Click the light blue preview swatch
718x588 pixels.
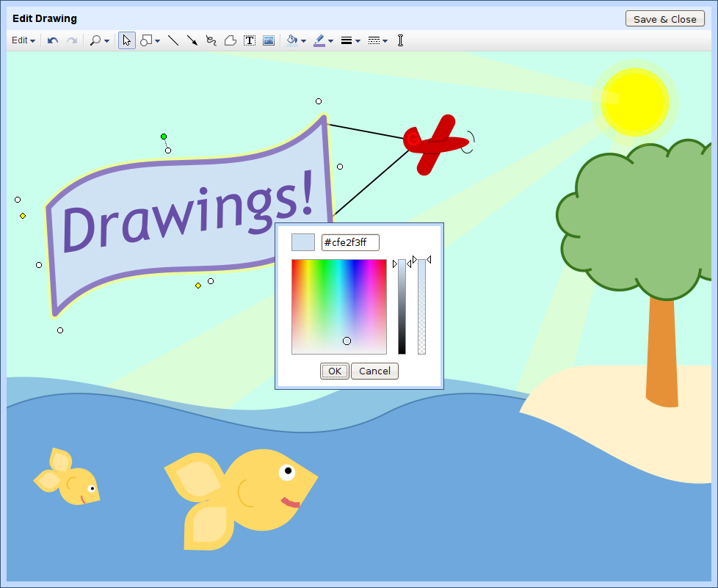click(303, 242)
